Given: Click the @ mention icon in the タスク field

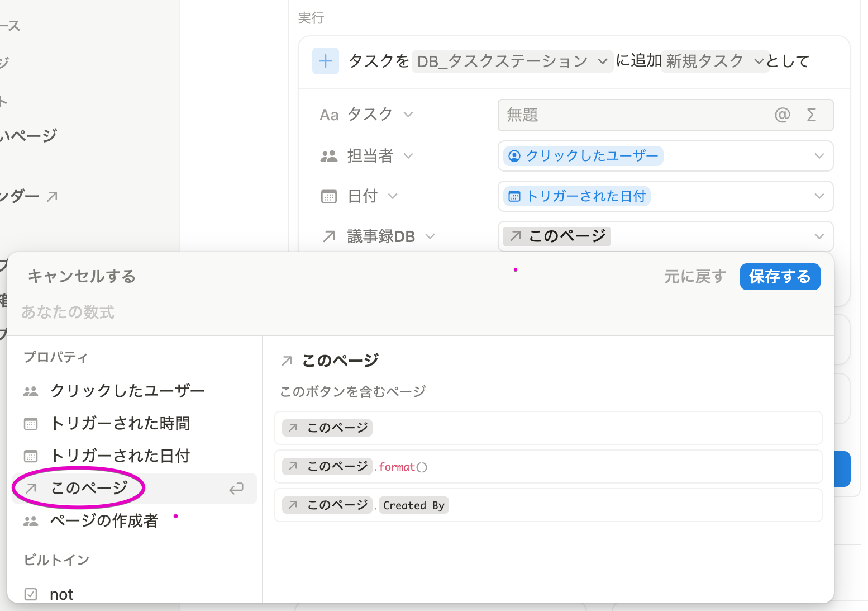Looking at the screenshot, I should coord(783,115).
